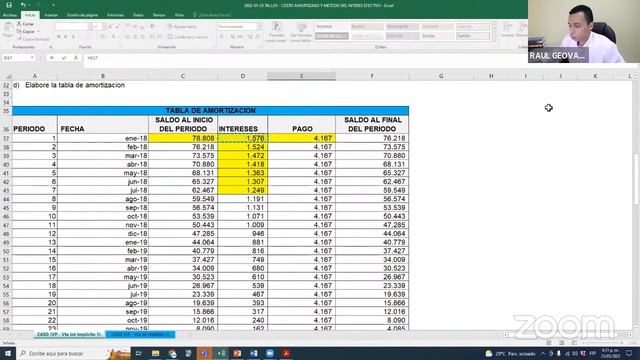This screenshot has height=360, width=640.
Task: Undo the last action in Excel
Action: (23, 5)
